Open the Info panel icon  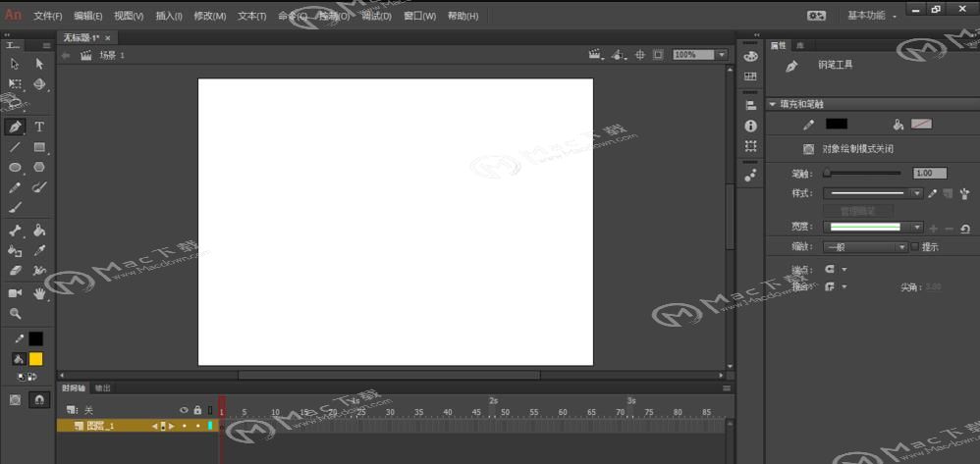point(750,127)
